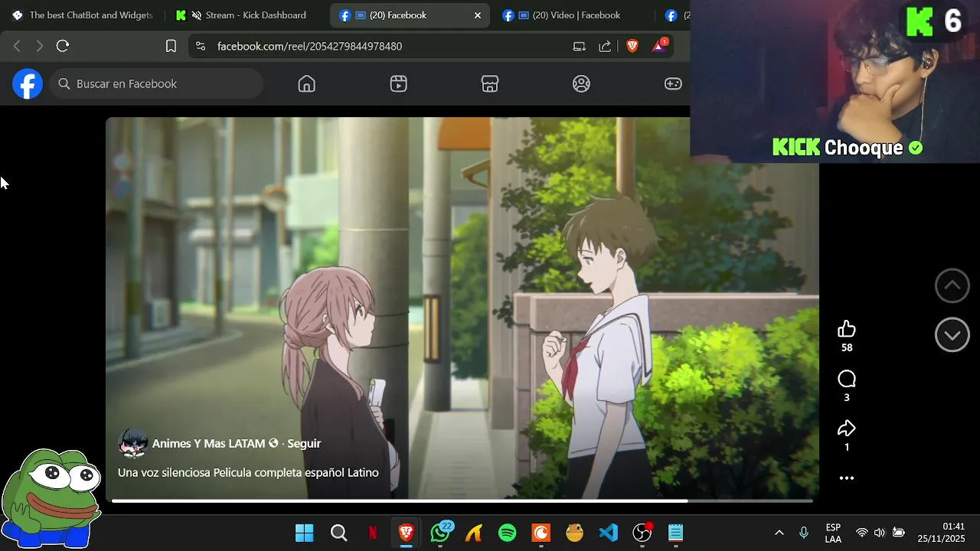Reload the page in browser toolbar

click(63, 46)
